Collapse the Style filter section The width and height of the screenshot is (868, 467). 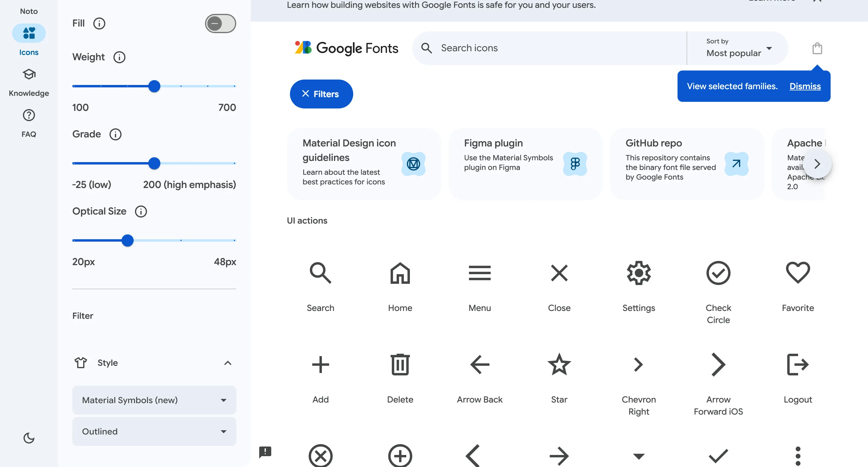[x=228, y=363]
